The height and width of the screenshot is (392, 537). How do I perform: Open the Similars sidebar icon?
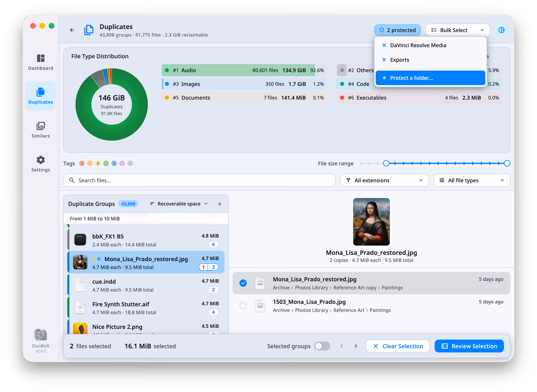41,126
